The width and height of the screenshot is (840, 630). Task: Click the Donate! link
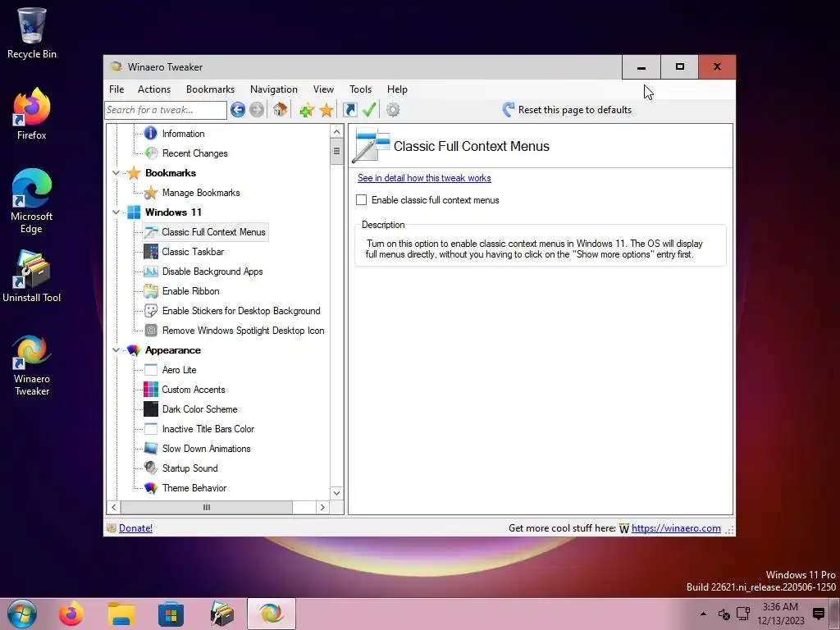(135, 528)
